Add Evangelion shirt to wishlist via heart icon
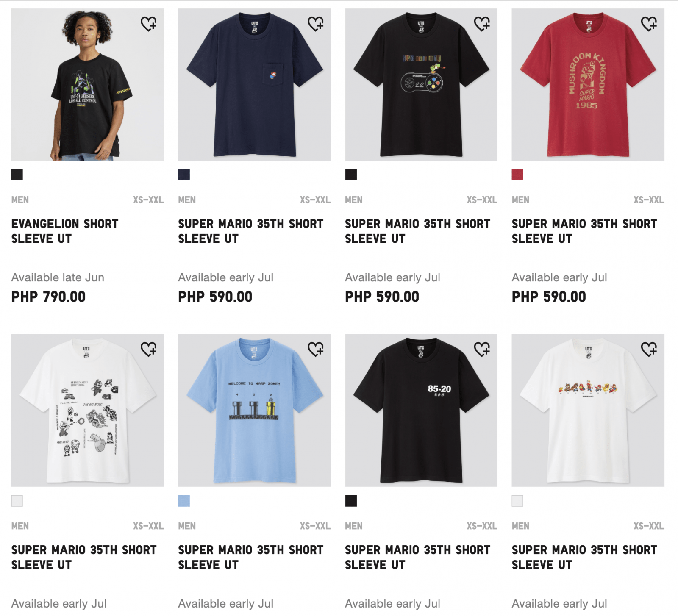Viewport: 678px width, 616px height. tap(149, 24)
